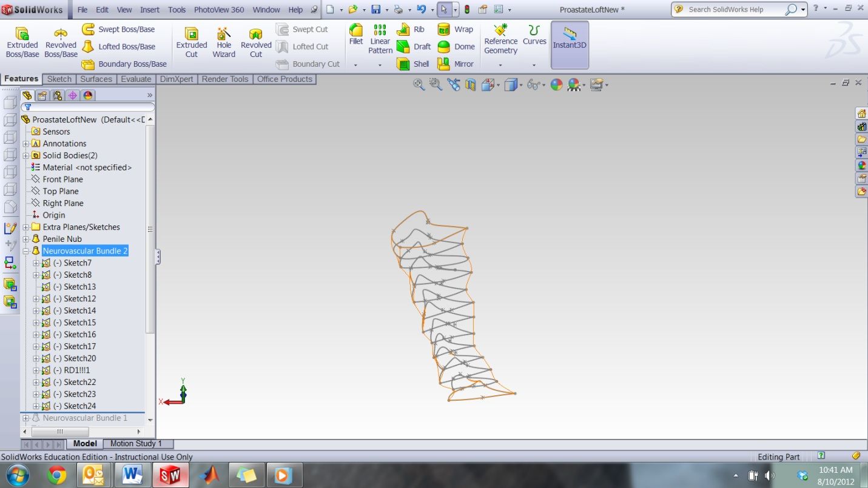Toggle Instant3D mode
Screen dimensions: 868x488
click(570, 45)
